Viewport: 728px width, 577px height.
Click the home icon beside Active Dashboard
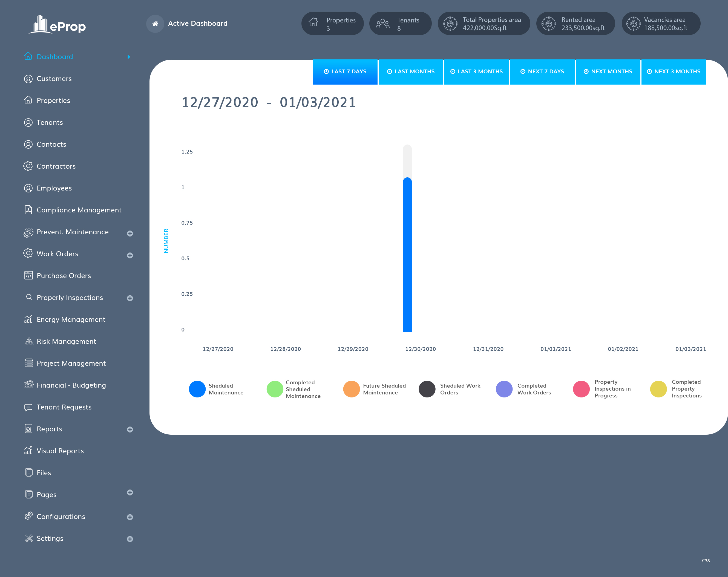(155, 24)
